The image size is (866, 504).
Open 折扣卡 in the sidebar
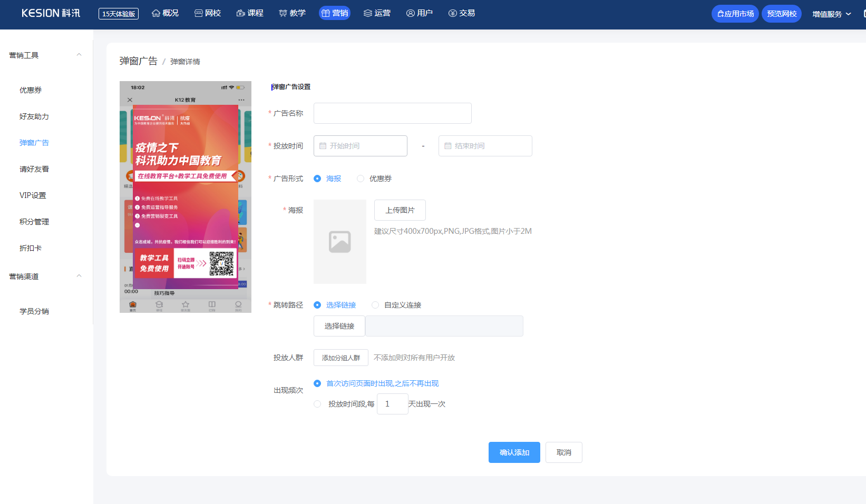pos(31,248)
